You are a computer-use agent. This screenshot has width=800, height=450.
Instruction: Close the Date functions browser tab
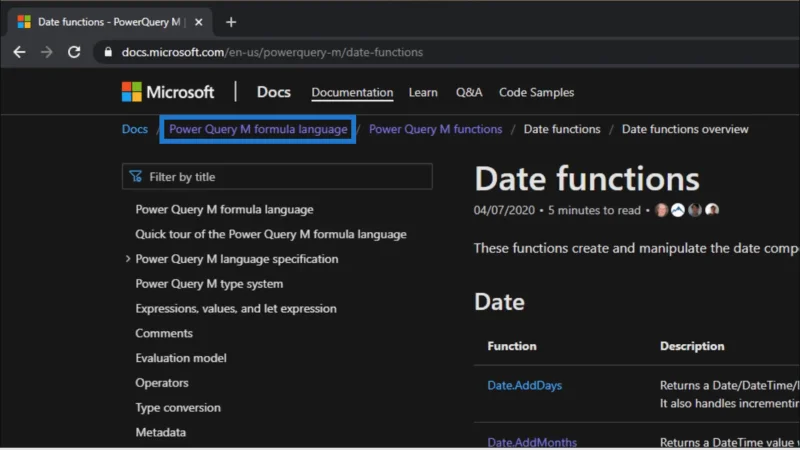click(x=198, y=22)
